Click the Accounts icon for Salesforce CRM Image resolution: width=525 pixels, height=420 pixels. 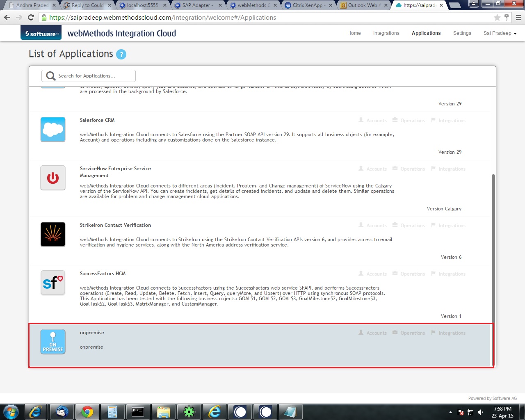click(361, 120)
